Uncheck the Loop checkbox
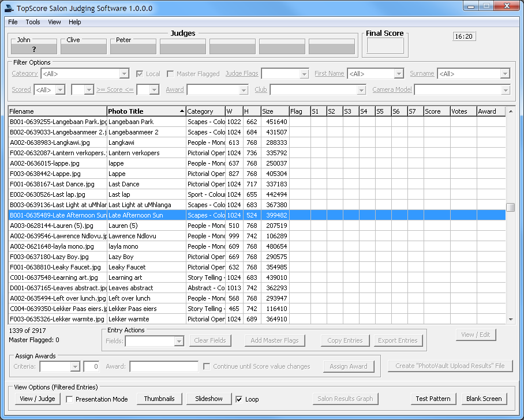This screenshot has height=420, width=524. (239, 399)
